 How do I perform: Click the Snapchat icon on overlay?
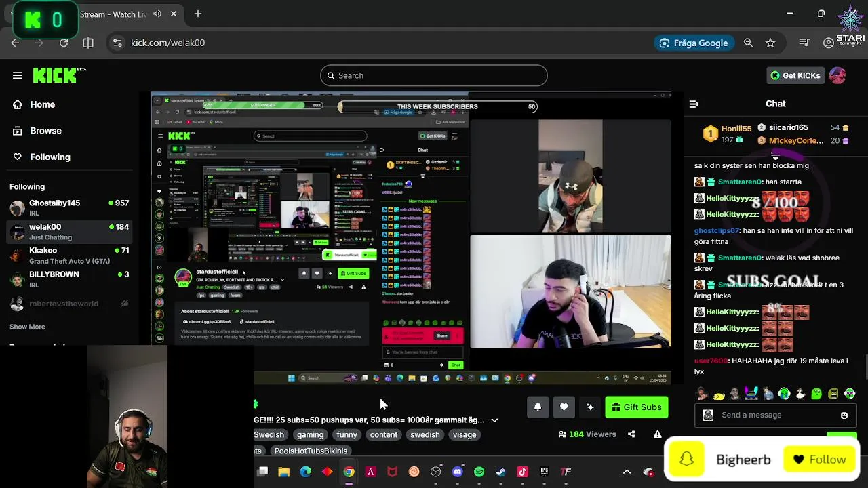point(686,460)
